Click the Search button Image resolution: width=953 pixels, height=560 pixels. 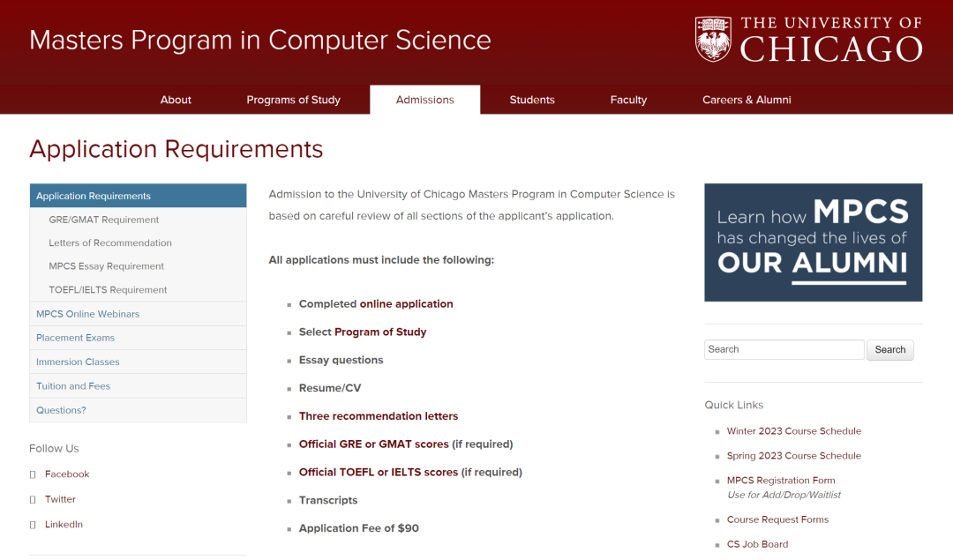pyautogui.click(x=889, y=349)
